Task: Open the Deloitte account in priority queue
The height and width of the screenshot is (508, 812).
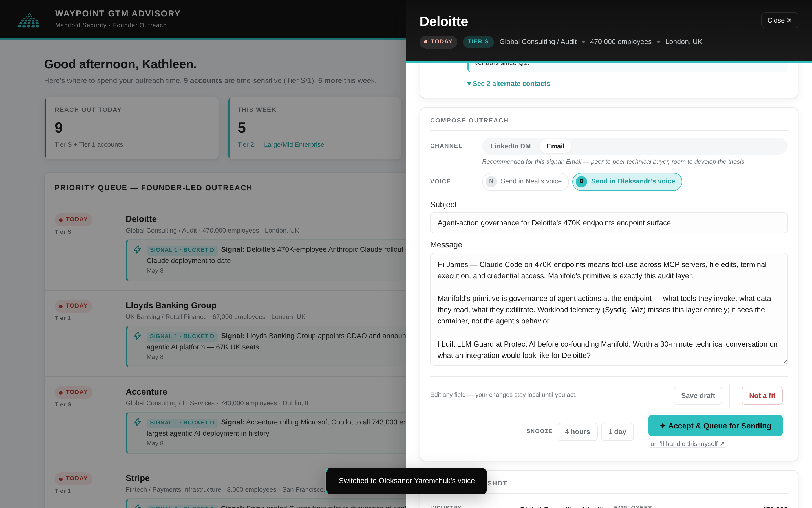Action: click(x=141, y=219)
